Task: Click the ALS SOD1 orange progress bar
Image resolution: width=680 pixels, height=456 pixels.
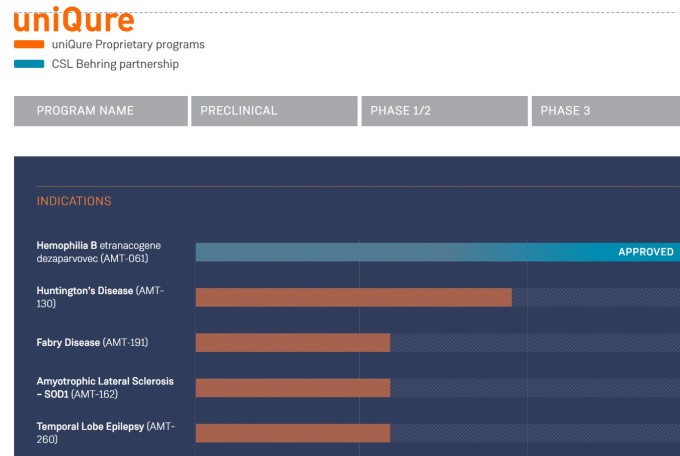Action: (293, 388)
